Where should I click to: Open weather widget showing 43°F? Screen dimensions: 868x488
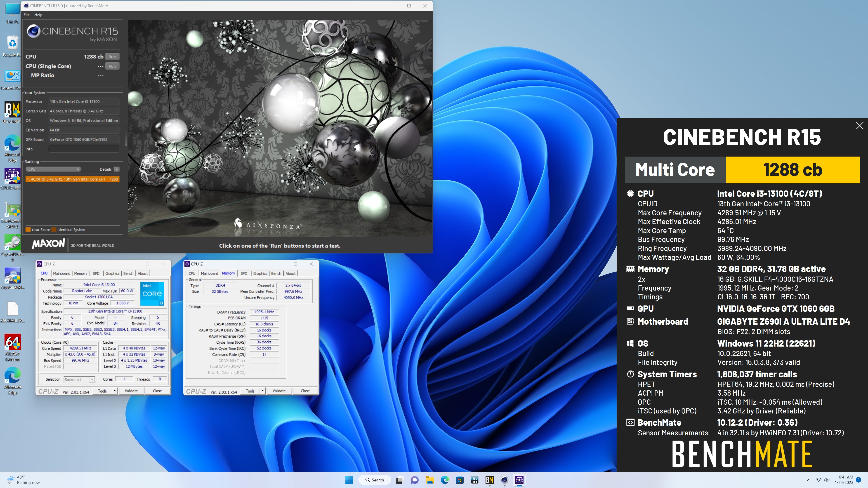coord(24,480)
